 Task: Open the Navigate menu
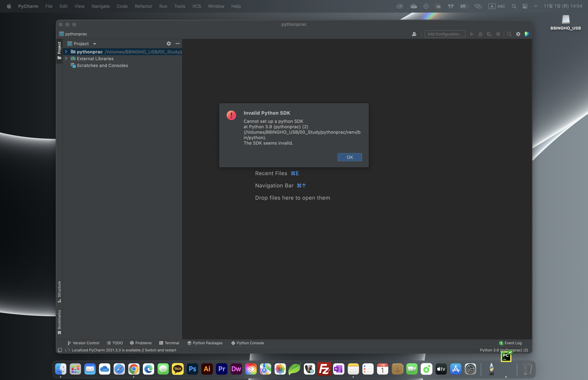click(x=101, y=6)
